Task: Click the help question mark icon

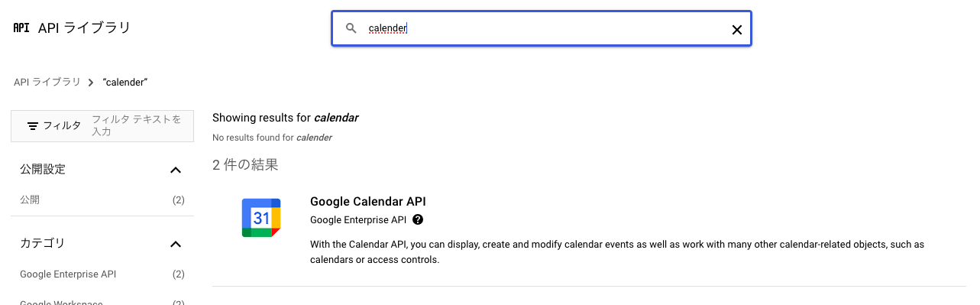Action: [418, 219]
